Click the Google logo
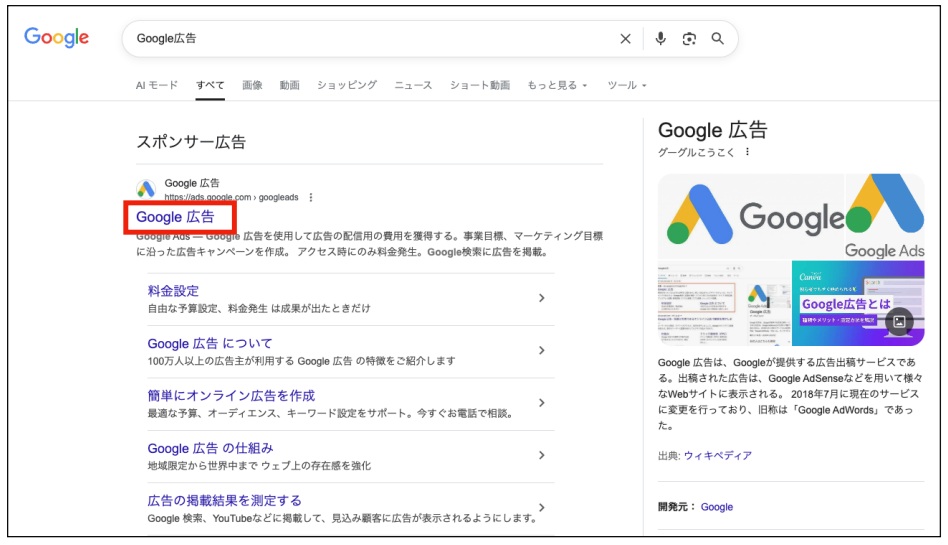The image size is (948, 545). (x=57, y=38)
